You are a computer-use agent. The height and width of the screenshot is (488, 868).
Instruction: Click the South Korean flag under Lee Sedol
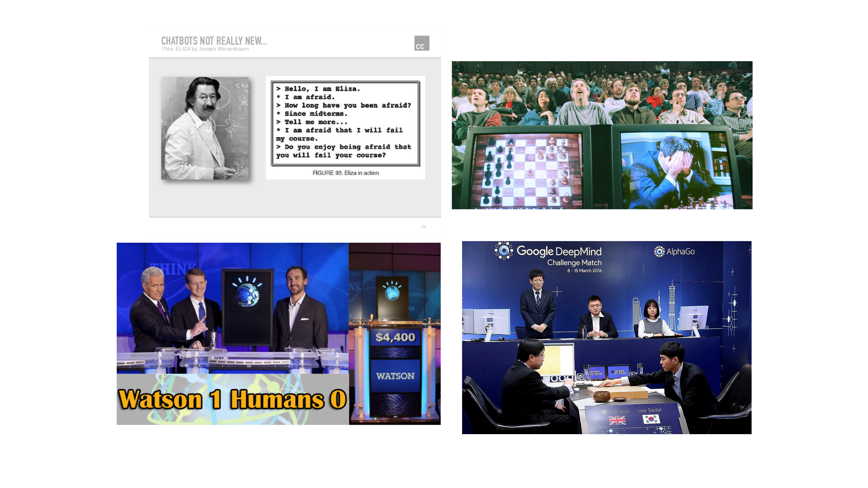coord(651,419)
